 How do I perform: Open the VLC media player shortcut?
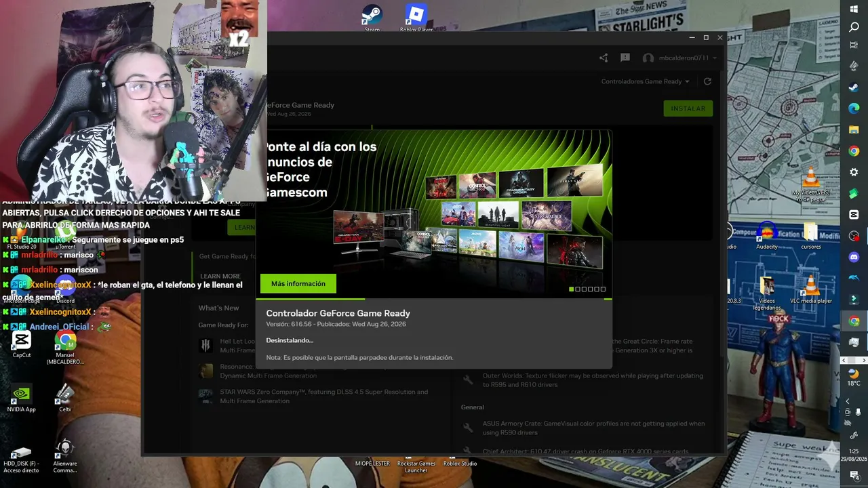tap(811, 290)
